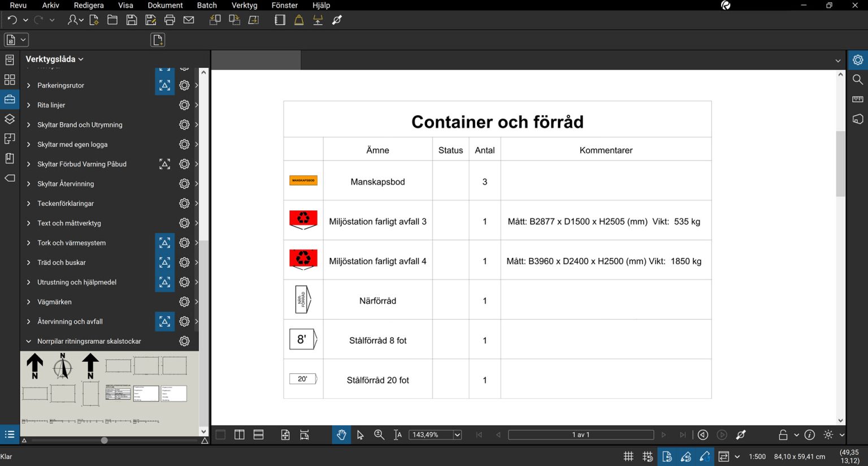Open the Tool Chest panel icon
The image size is (868, 466).
[9, 99]
